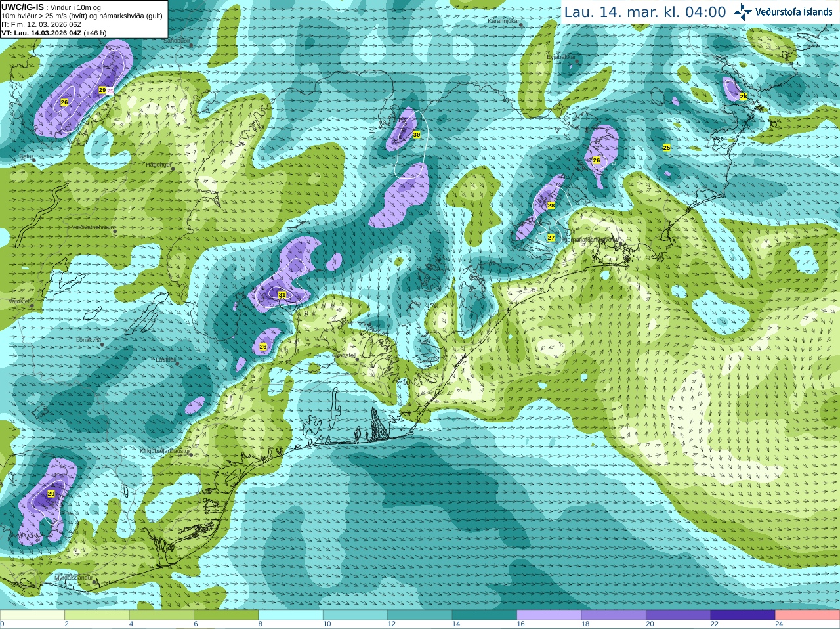840x629 pixels.
Task: Click the Laufbali station dot
Action: click(177, 363)
